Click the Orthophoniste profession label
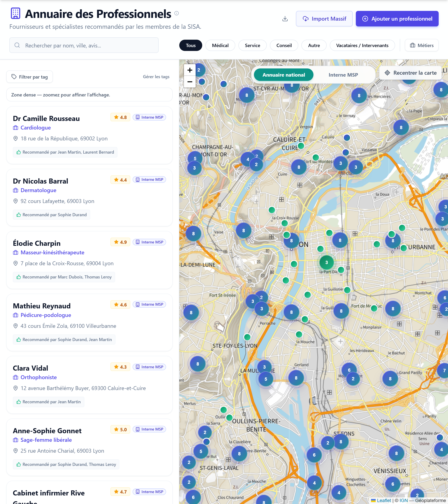The width and height of the screenshot is (448, 504). tap(39, 377)
